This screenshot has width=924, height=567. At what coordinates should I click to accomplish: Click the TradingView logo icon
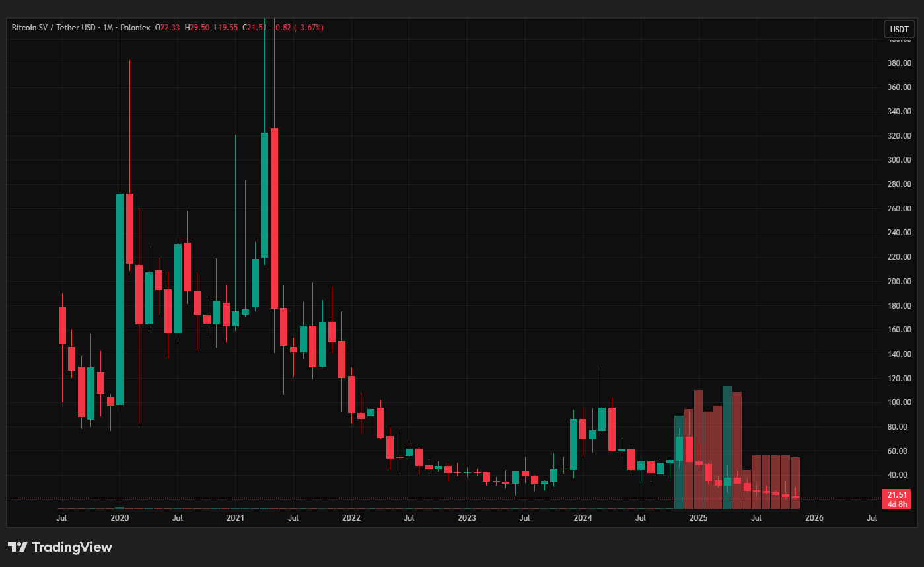point(18,547)
